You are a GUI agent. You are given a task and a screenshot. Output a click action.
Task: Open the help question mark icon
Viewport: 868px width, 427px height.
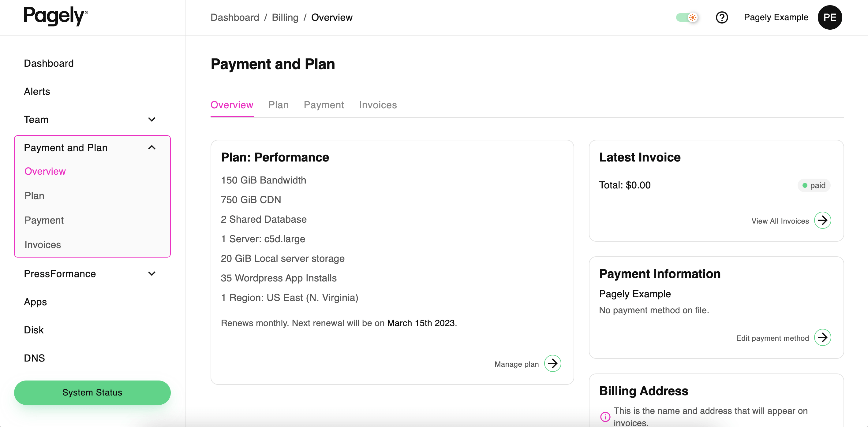coord(722,17)
